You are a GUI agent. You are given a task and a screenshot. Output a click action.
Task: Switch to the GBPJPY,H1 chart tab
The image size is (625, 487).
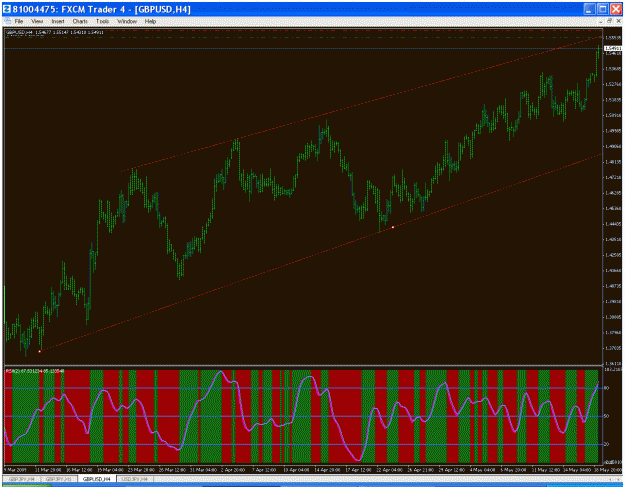[x=58, y=479]
